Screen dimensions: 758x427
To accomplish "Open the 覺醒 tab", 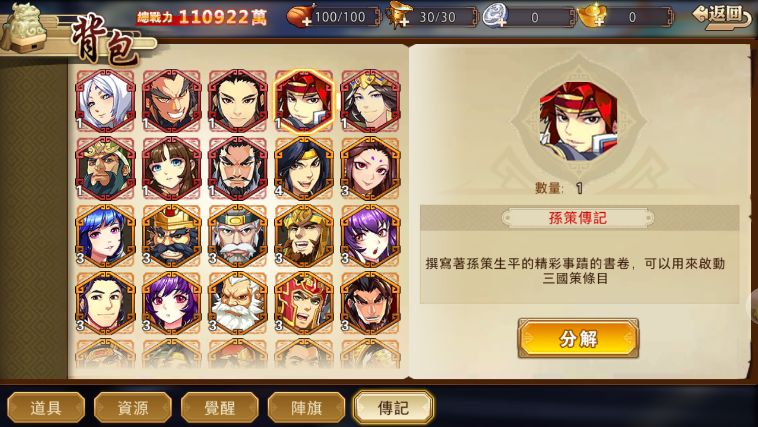I will point(219,408).
